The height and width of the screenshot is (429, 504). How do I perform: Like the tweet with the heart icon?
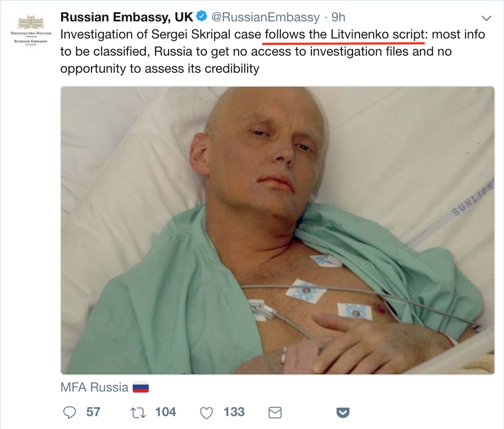click(206, 412)
